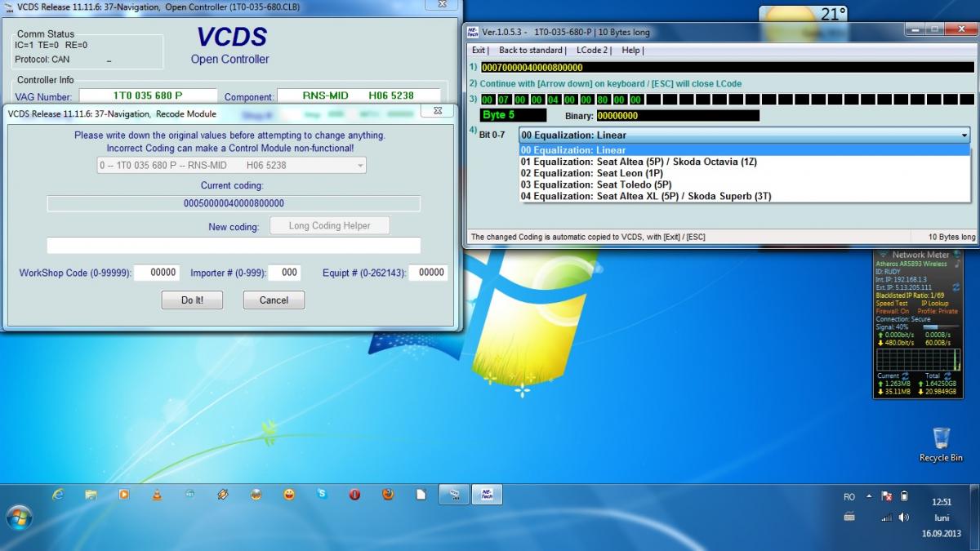Image resolution: width=980 pixels, height=551 pixels.
Task: Click the New coding input field
Action: (x=234, y=246)
